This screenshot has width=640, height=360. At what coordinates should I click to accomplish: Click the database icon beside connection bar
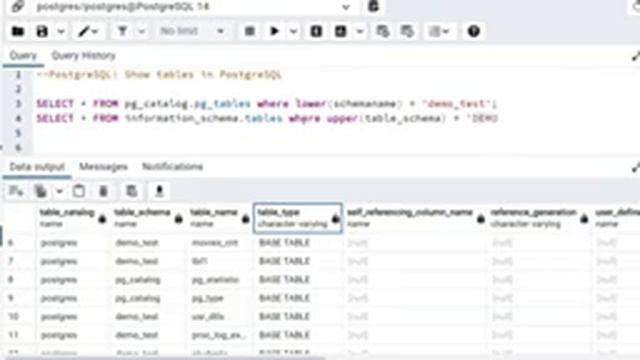[x=373, y=6]
